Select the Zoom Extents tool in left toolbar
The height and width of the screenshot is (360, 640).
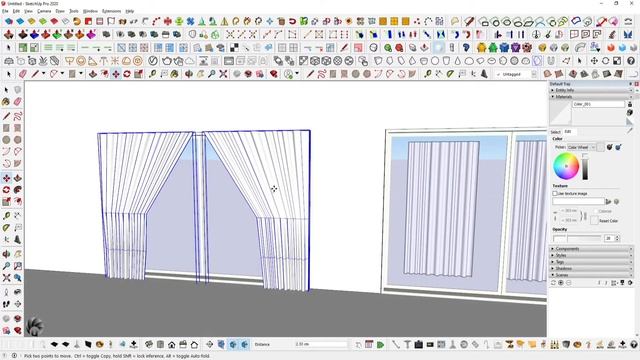[6, 278]
